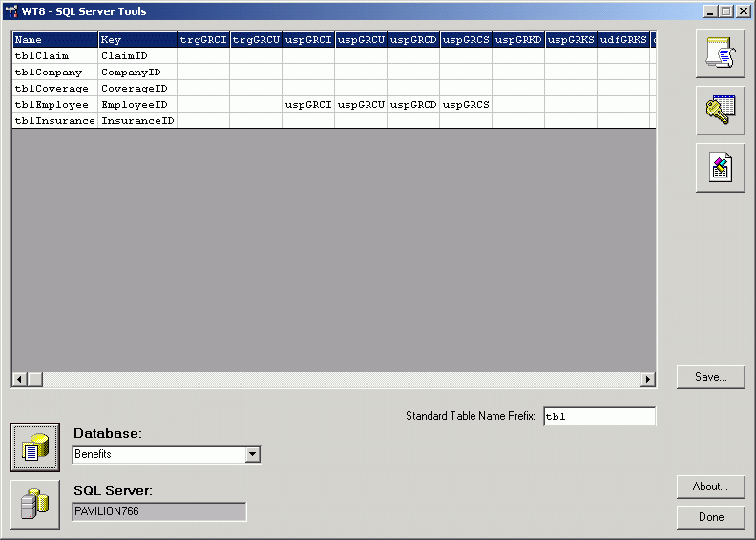Click the document with colored table icon
The height and width of the screenshot is (540, 756).
pyautogui.click(x=720, y=168)
